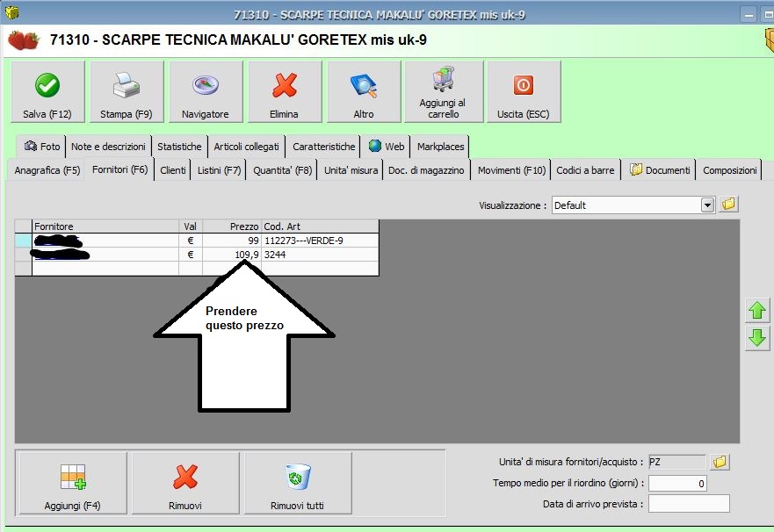The image size is (774, 532).
Task: Click the Tempo medio per il riordino field
Action: 677,483
